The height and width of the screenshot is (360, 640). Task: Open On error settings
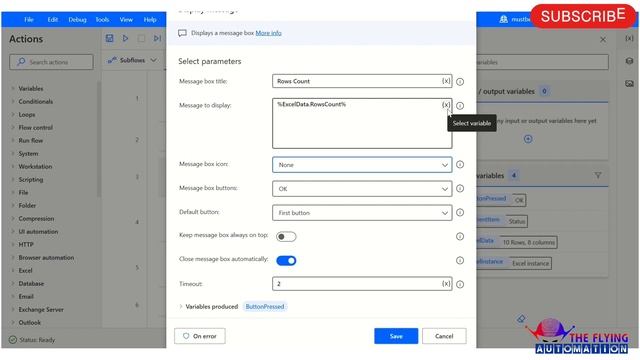pyautogui.click(x=200, y=336)
